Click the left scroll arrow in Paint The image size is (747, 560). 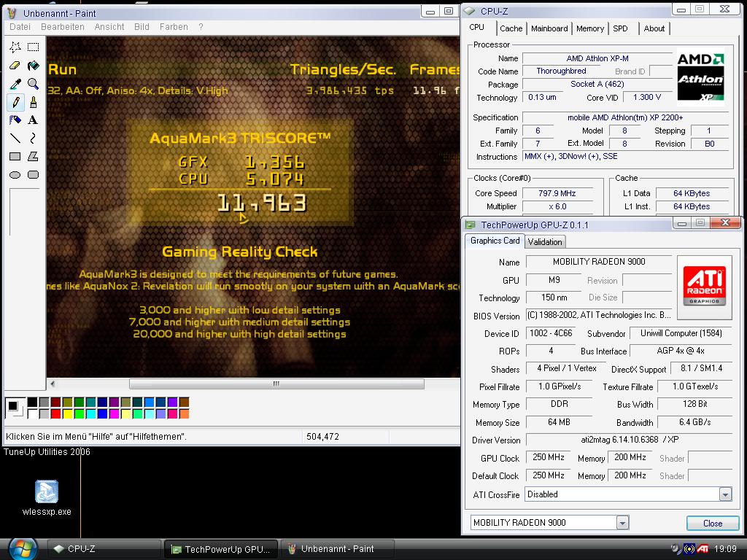53,384
